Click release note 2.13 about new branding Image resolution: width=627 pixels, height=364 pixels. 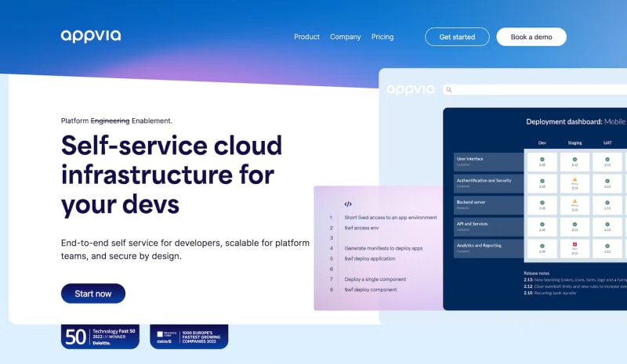[x=575, y=279]
